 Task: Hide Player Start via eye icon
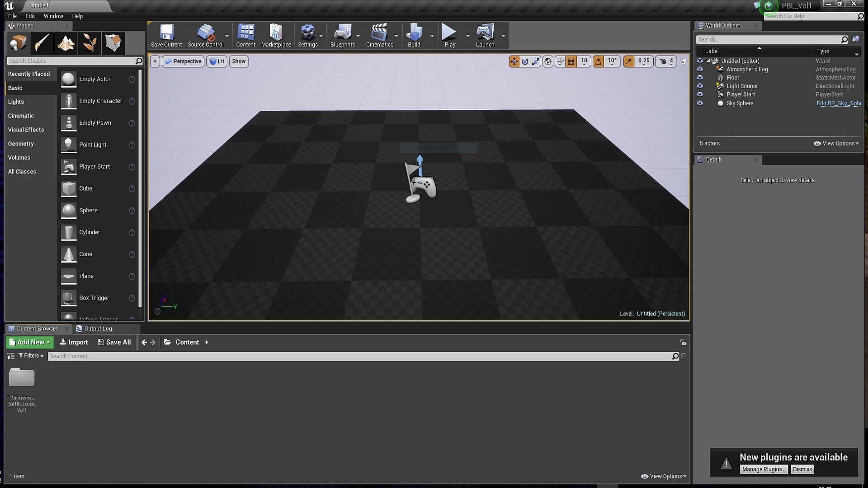[x=700, y=94]
